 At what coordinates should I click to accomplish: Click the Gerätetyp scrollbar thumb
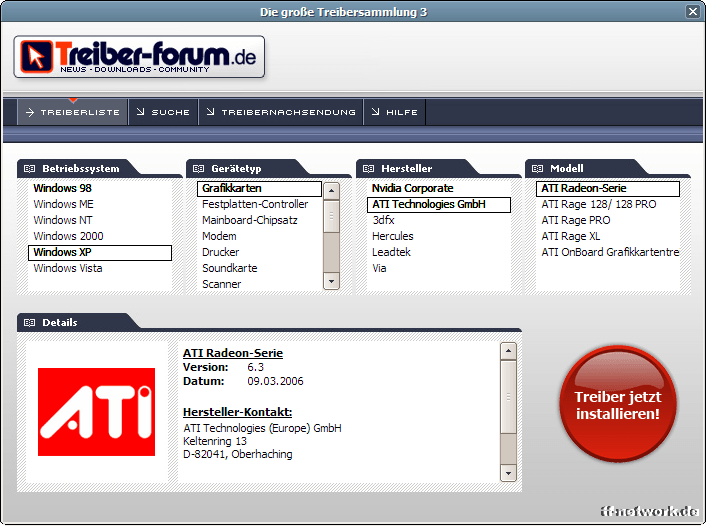pyautogui.click(x=331, y=216)
